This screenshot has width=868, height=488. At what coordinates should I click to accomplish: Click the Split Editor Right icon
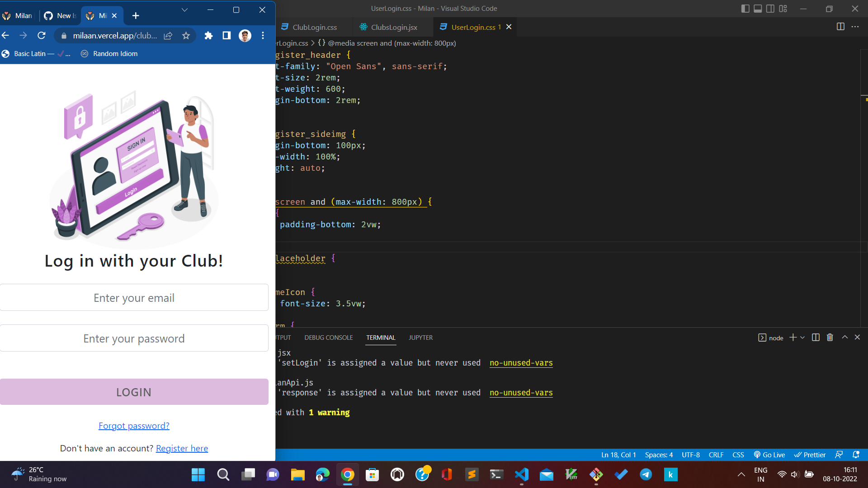(x=840, y=27)
